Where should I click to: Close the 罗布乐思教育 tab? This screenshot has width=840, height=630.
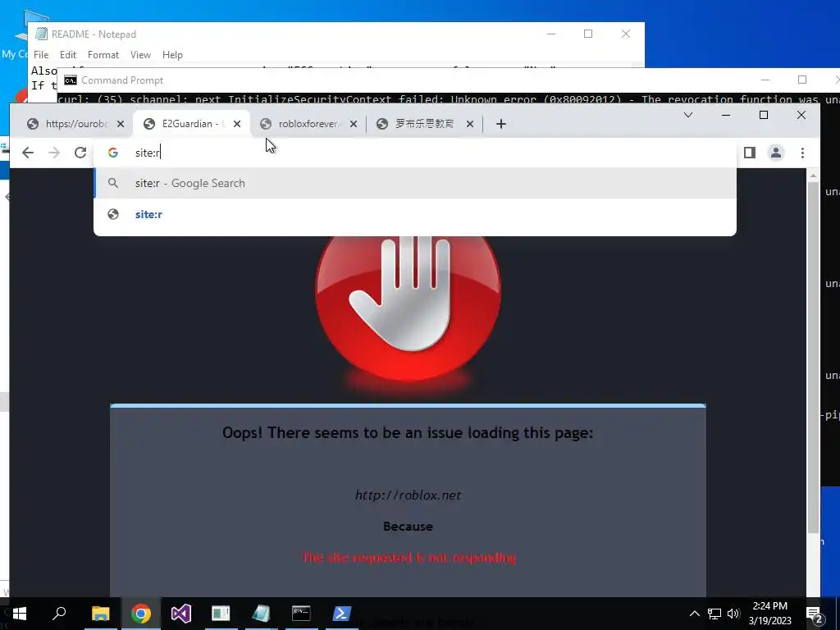click(x=470, y=124)
